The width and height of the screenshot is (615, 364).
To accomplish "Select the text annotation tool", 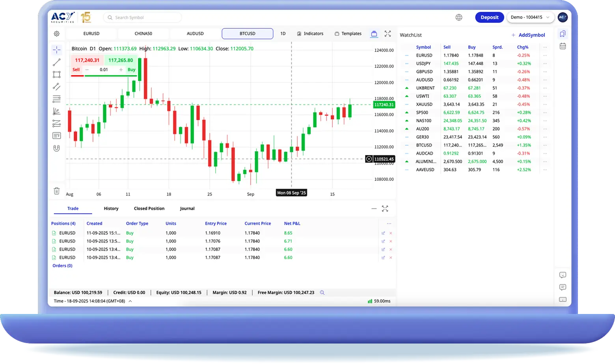I will point(57,136).
